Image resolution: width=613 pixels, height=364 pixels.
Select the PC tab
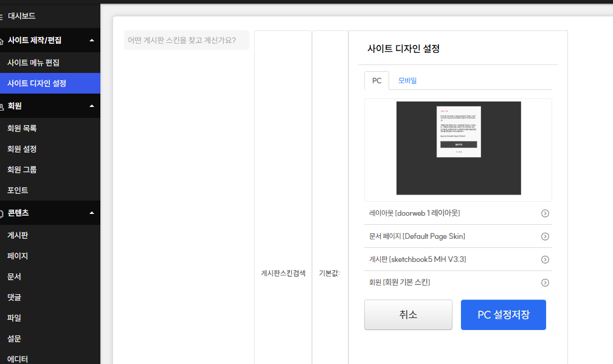[x=376, y=80]
